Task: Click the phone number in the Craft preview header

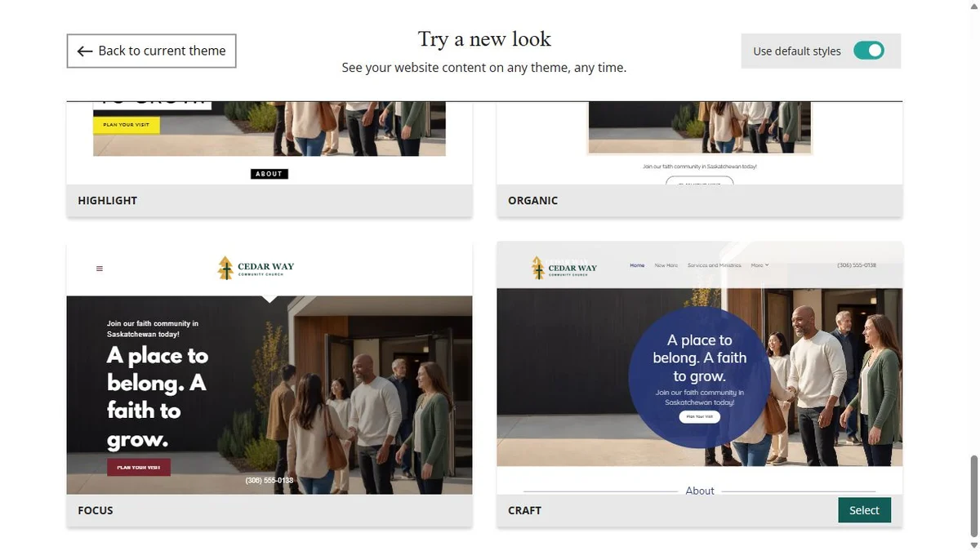Action: pos(857,265)
